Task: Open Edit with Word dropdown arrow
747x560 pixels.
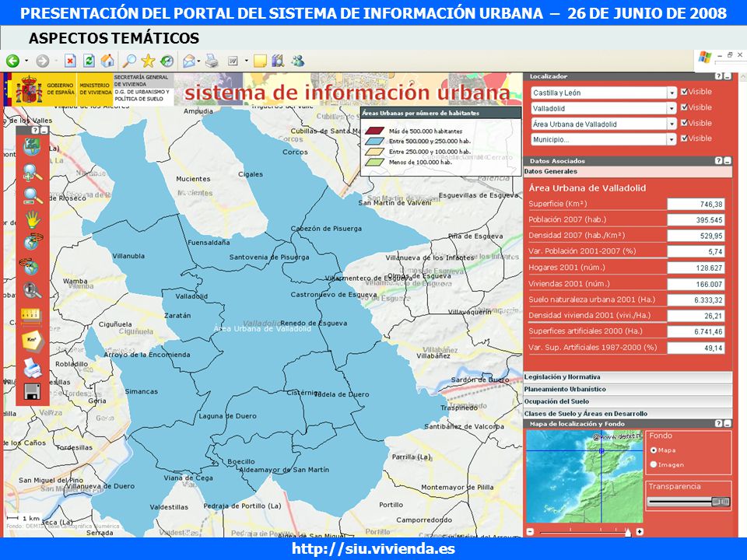Action: pos(247,61)
